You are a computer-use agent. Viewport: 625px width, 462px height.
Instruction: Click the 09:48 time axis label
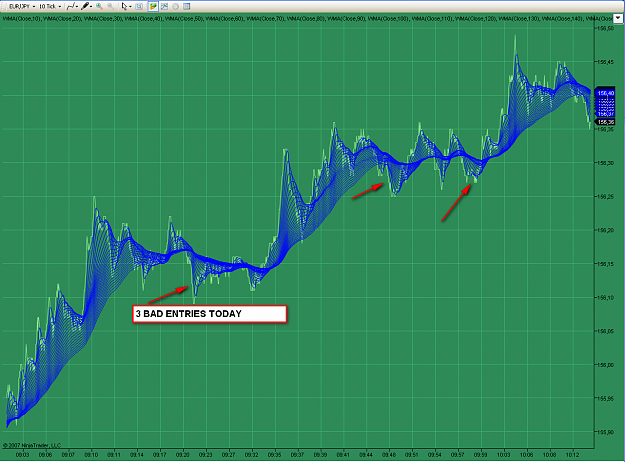389,454
